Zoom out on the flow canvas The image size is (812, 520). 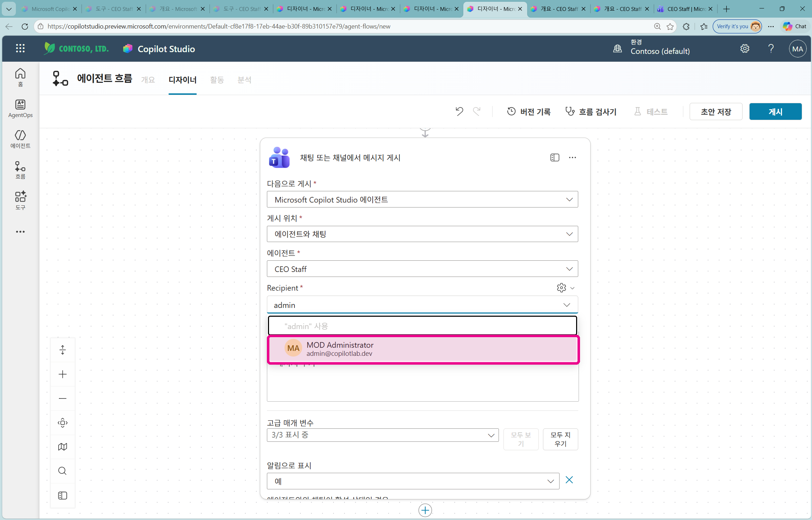[x=63, y=398]
